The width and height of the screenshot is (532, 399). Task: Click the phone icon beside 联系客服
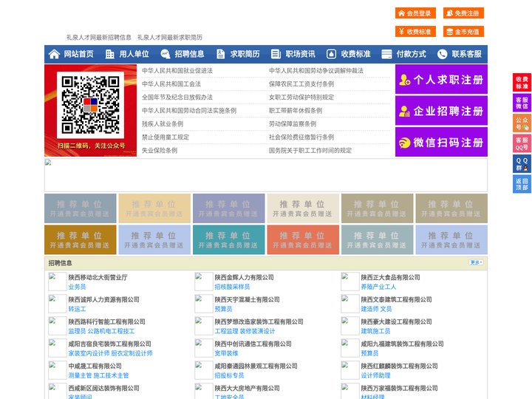point(442,54)
